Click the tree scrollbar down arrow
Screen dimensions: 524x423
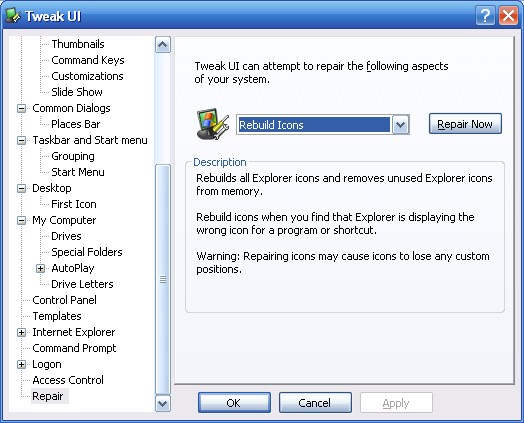[x=163, y=403]
